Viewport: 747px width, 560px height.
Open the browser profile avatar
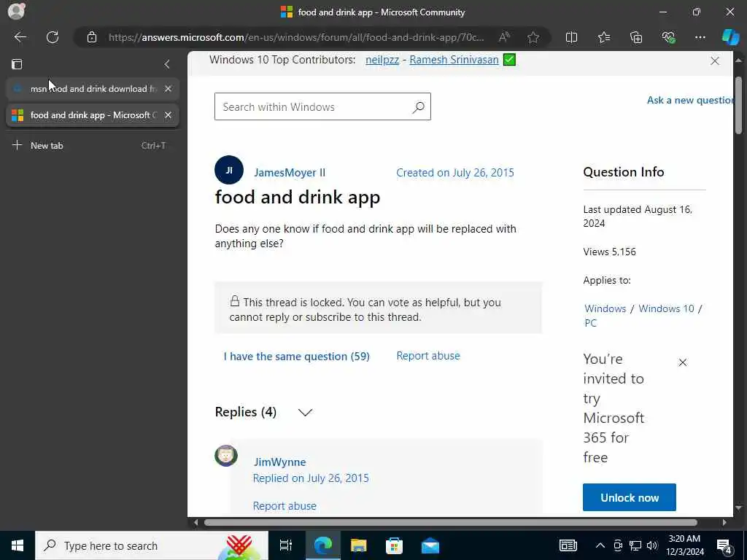(16, 12)
